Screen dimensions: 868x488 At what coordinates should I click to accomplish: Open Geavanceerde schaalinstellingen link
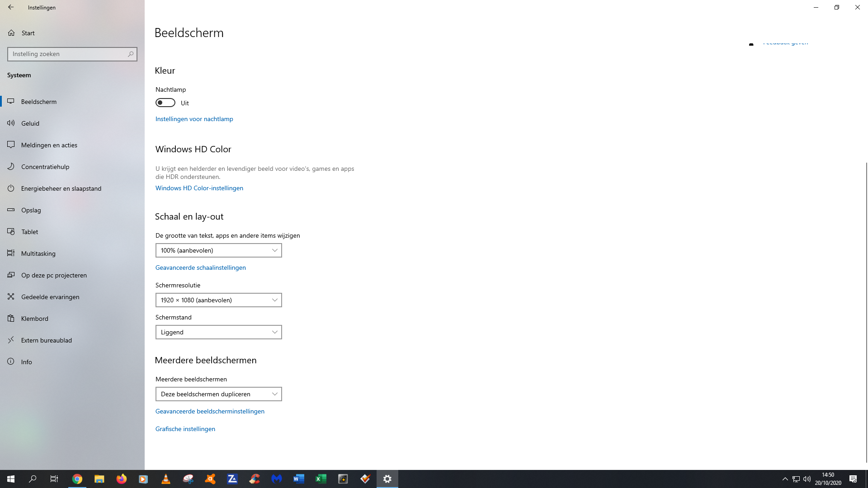pos(201,267)
